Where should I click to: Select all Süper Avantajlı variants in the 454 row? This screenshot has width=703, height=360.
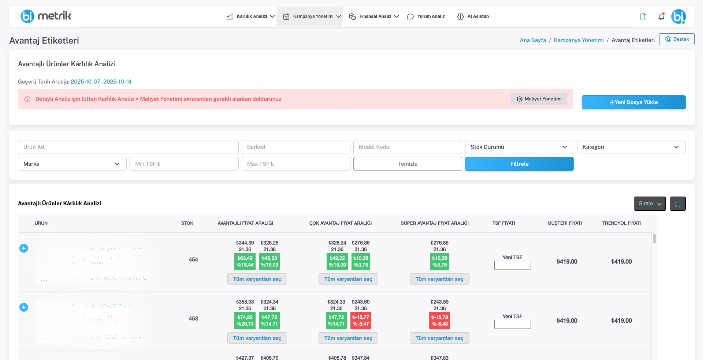coord(439,279)
